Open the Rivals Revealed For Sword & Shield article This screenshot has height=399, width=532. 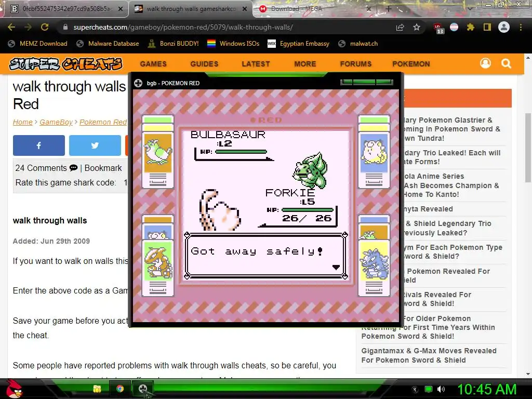437,299
